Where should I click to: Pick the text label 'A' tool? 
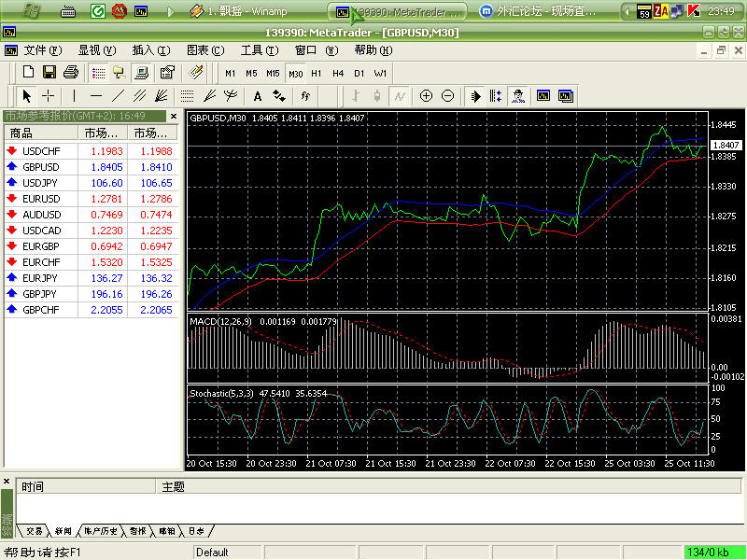[x=257, y=95]
